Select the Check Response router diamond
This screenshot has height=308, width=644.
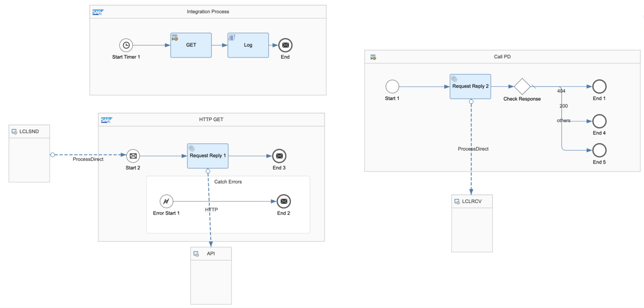pyautogui.click(x=522, y=86)
